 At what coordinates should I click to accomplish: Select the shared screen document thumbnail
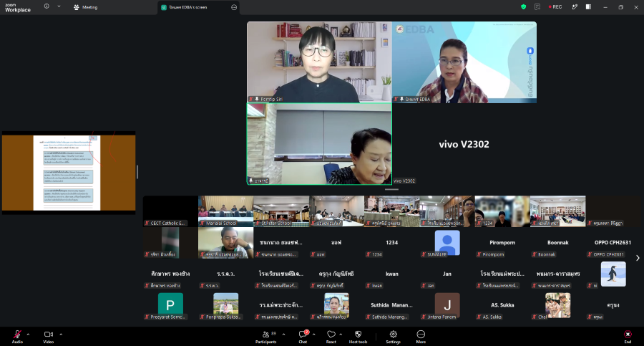tap(69, 173)
